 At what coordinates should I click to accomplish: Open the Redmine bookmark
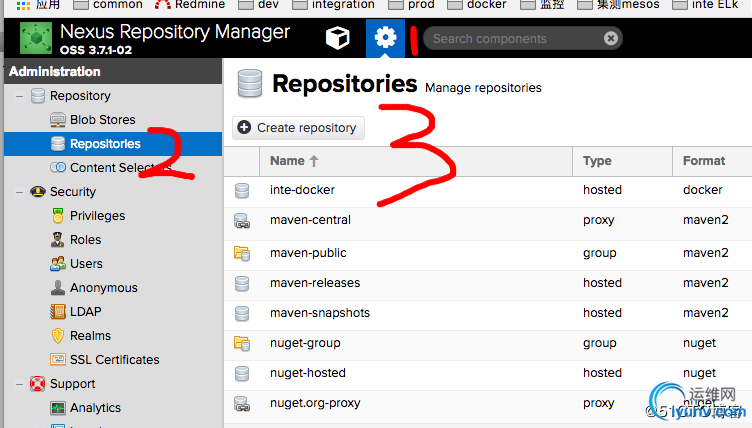189,5
